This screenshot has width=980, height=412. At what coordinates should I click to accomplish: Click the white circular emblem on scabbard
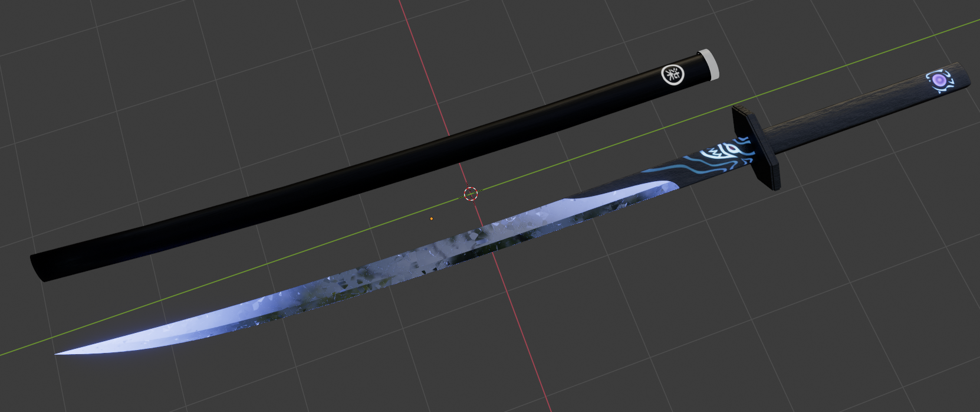coord(672,74)
